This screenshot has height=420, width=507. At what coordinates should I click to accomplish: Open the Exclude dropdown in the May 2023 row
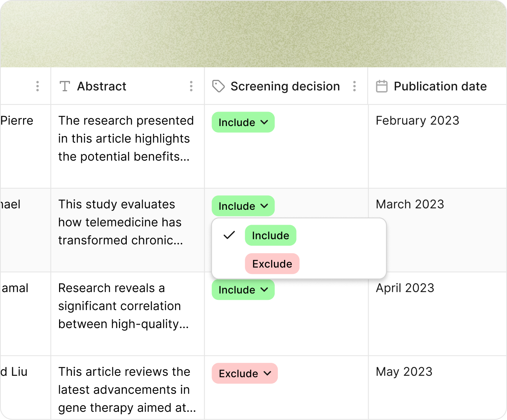pos(245,373)
